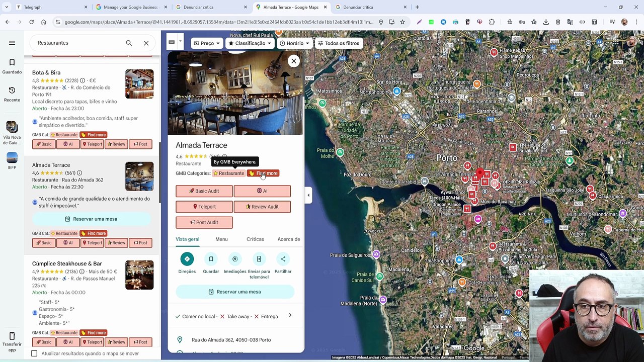Click the Post Audit button

(x=204, y=222)
